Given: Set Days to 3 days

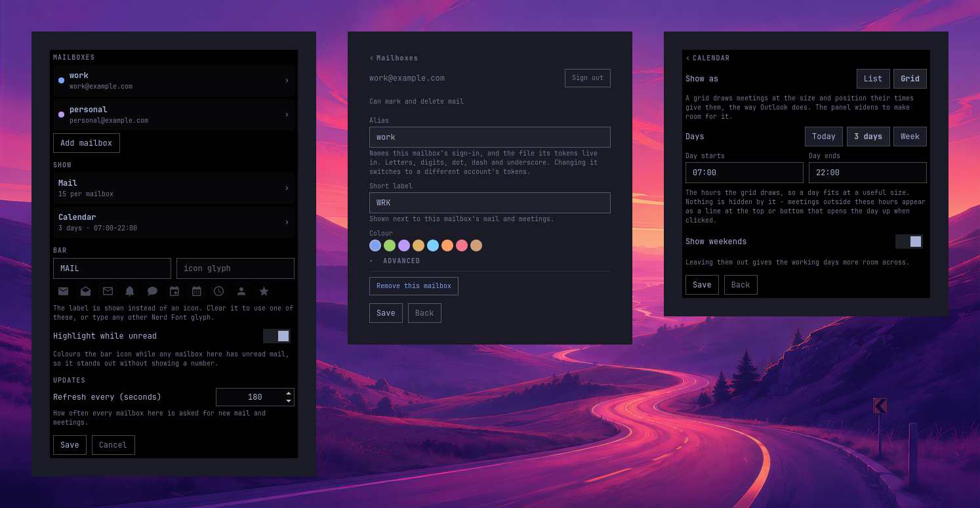Looking at the screenshot, I should point(868,137).
